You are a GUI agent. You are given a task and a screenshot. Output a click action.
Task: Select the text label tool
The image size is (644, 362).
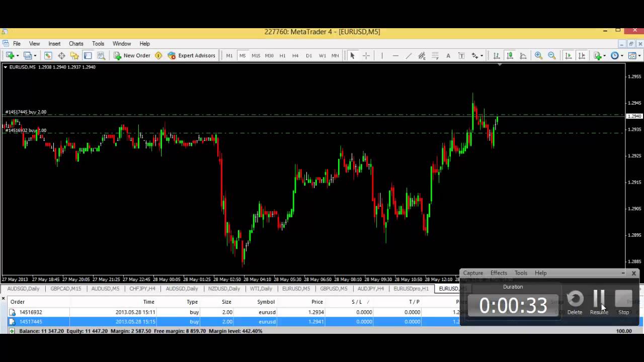[x=461, y=55]
